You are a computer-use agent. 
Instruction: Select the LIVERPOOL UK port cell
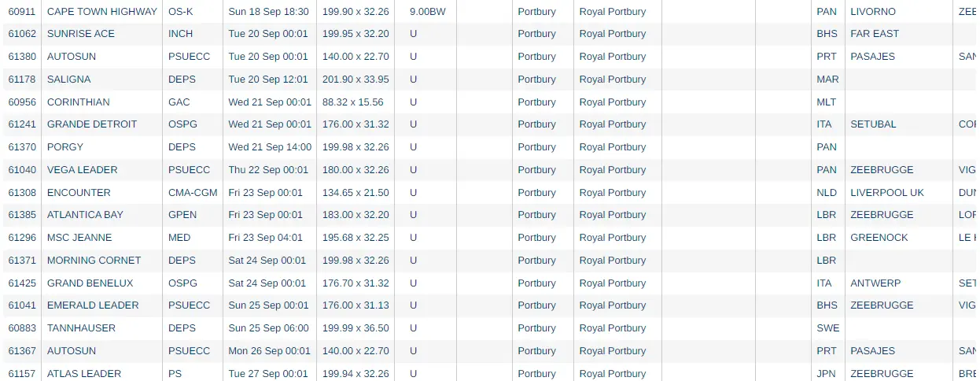pyautogui.click(x=887, y=193)
